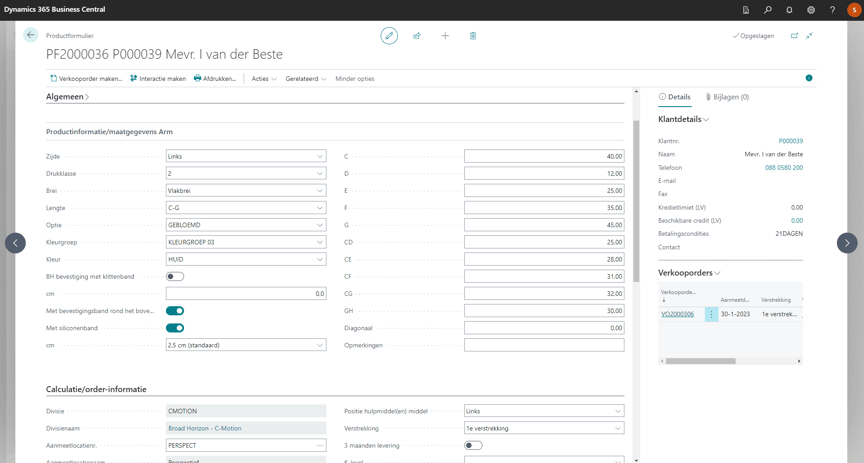
Task: Click the Aanmeetlocatienr. lookup ellipsis
Action: 320,445
